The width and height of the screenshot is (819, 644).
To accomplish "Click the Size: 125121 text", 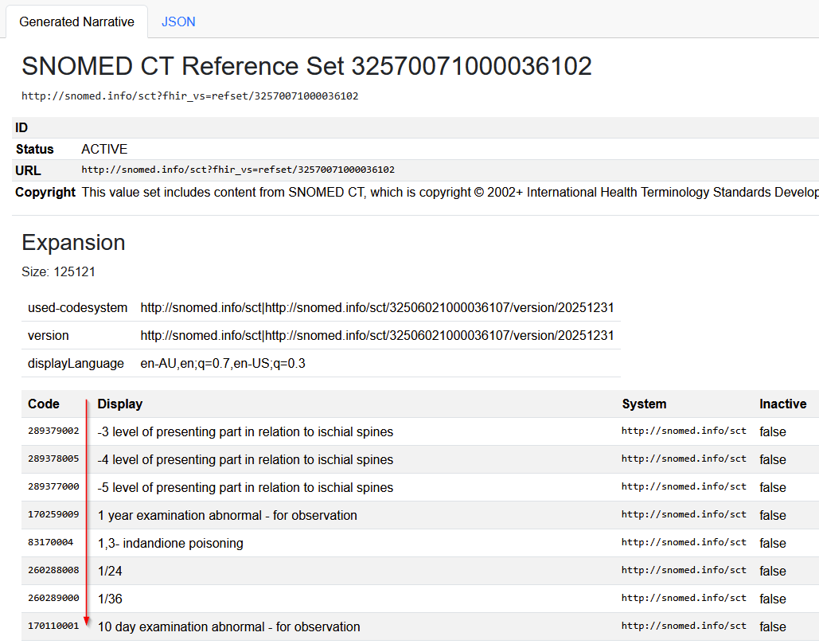I will [59, 272].
